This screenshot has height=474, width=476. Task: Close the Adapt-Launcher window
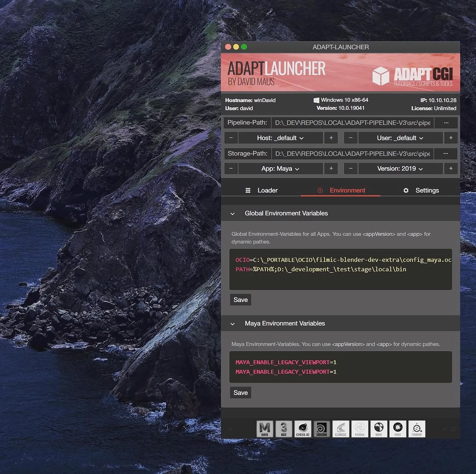[x=228, y=47]
